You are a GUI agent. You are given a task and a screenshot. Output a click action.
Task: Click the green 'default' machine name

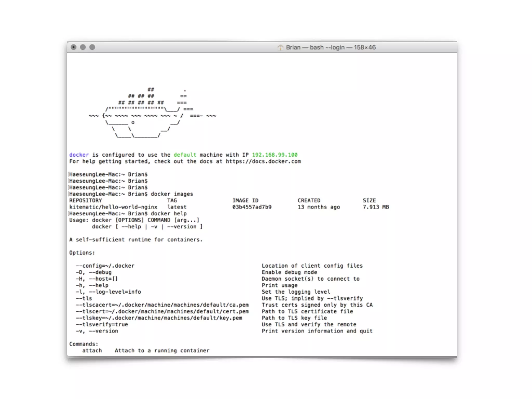tap(185, 155)
